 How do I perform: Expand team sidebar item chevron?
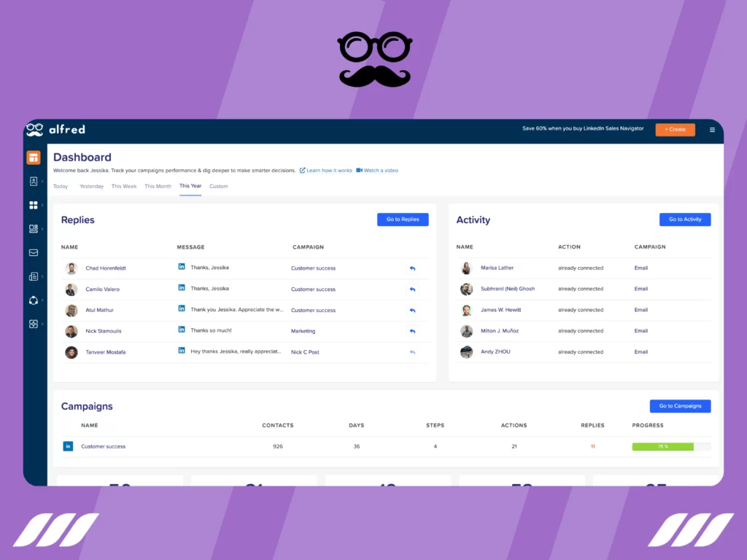pyautogui.click(x=43, y=300)
